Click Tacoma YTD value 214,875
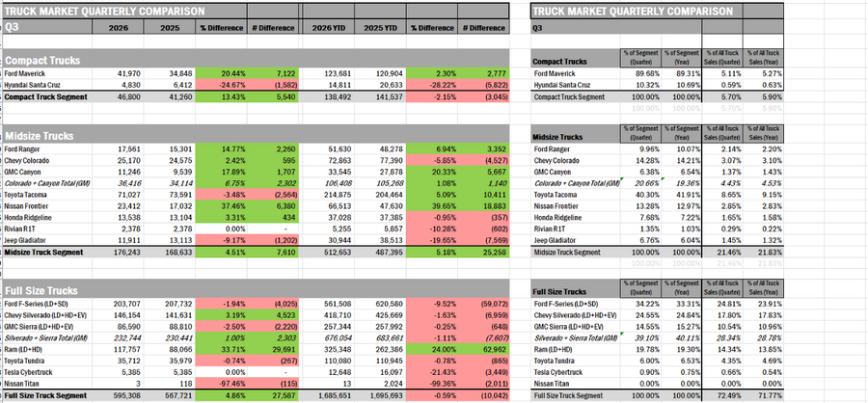This screenshot has width=868, height=403. pos(329,195)
